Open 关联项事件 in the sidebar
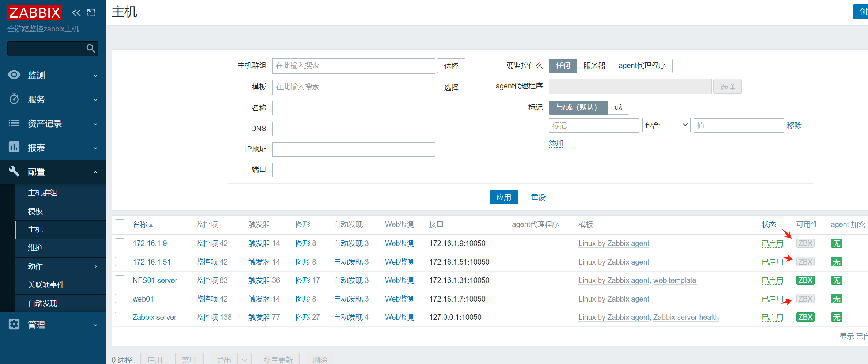The width and height of the screenshot is (868, 364). click(x=60, y=285)
